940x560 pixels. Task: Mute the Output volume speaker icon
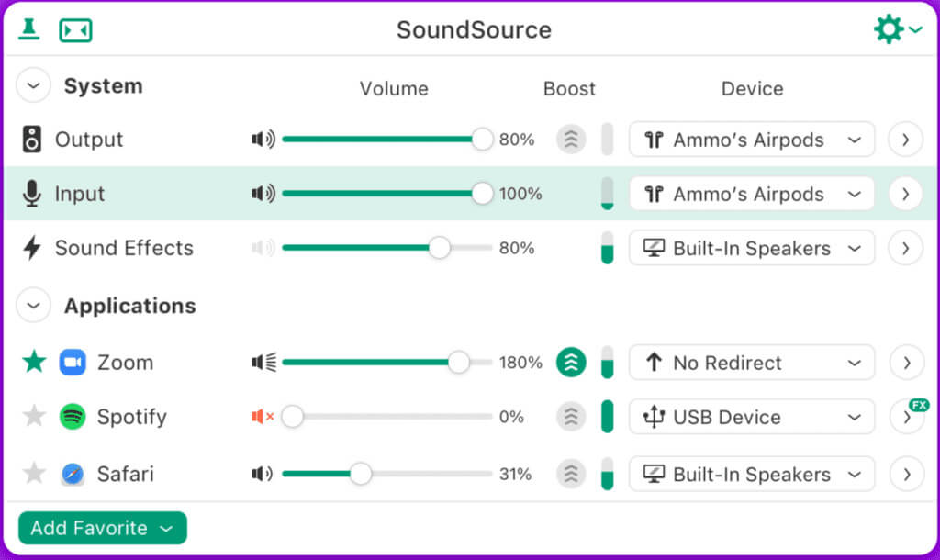[263, 140]
